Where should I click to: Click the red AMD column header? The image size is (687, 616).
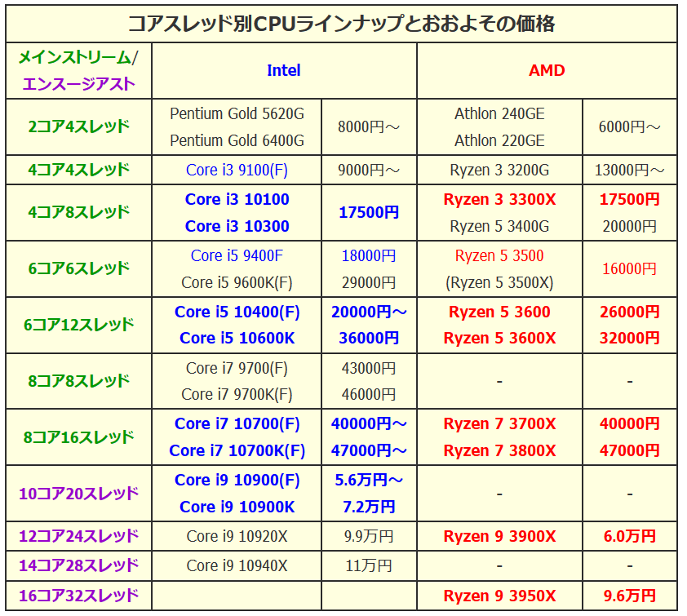click(547, 70)
